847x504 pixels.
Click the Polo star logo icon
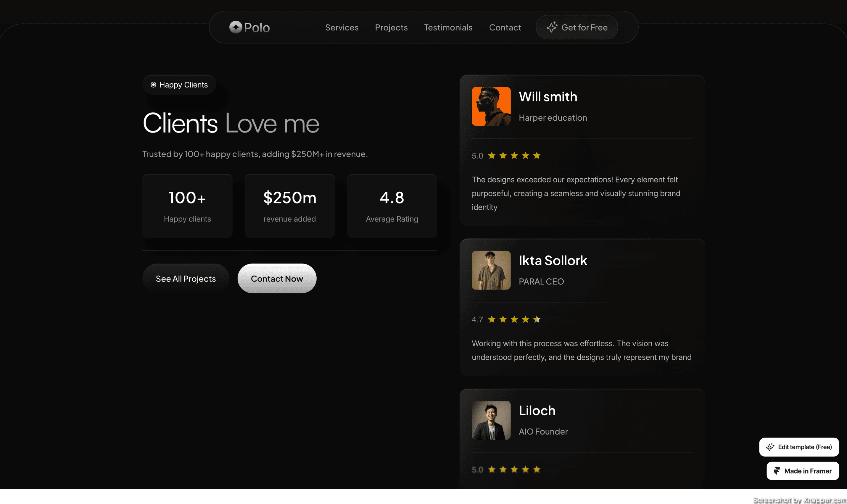pyautogui.click(x=236, y=27)
